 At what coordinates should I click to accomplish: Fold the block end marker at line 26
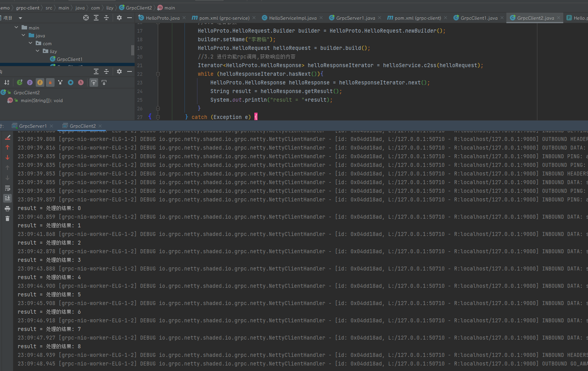point(158,108)
